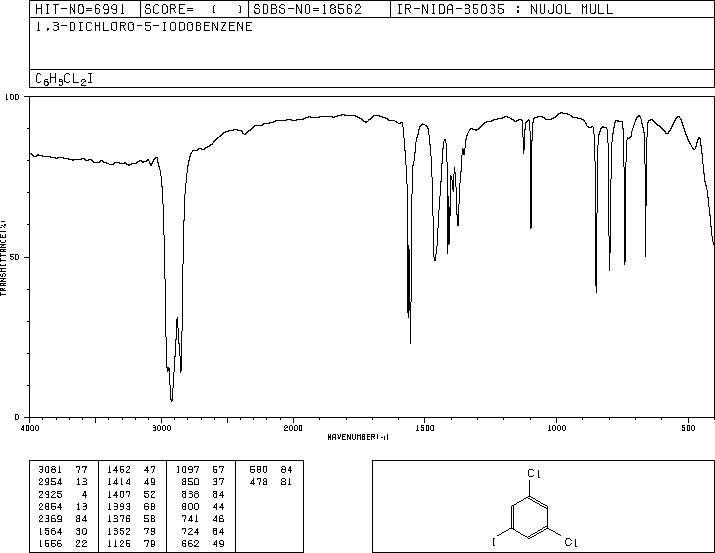Select the SDBS-NO=18562 header field
This screenshot has width=715, height=553.
pyautogui.click(x=320, y=9)
